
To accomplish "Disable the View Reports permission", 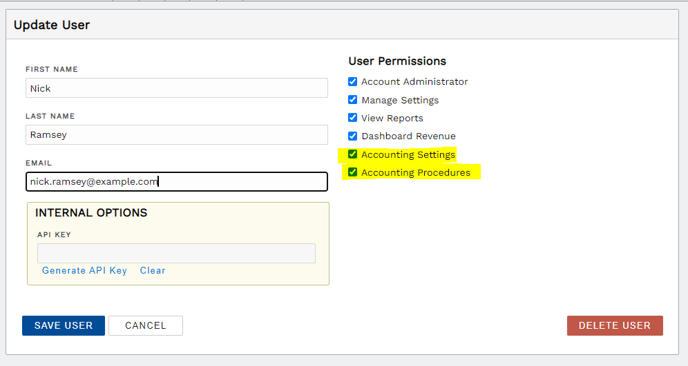I will [352, 118].
